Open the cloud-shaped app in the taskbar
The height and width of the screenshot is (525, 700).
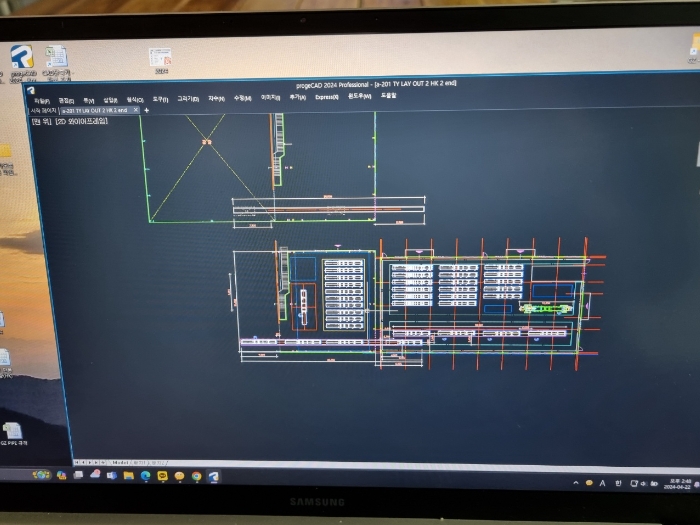(95, 475)
